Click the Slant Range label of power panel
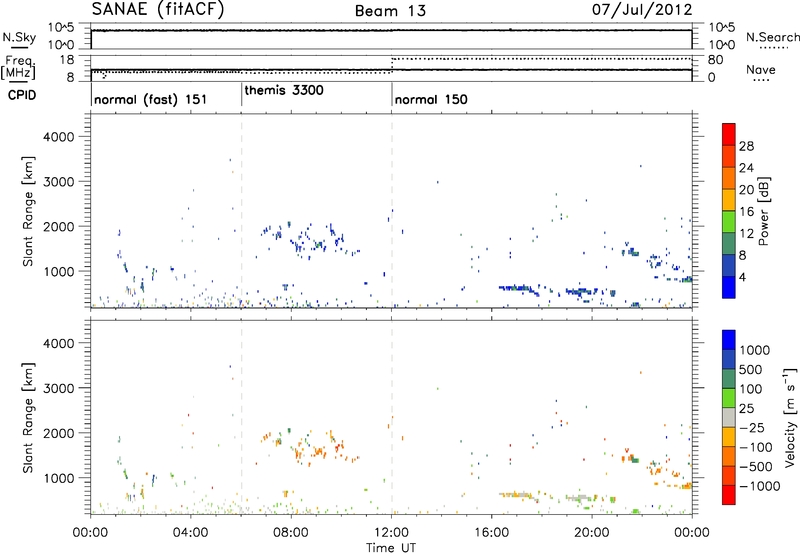The image size is (800, 554). pos(28,211)
